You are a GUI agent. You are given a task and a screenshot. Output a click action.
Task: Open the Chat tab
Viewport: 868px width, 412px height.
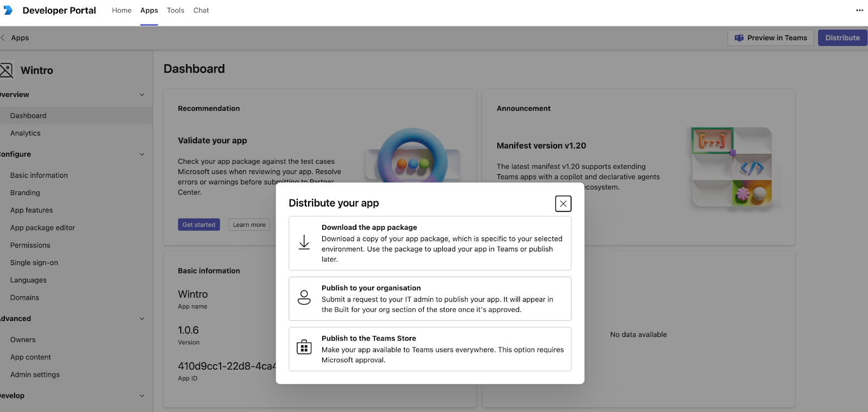[201, 10]
